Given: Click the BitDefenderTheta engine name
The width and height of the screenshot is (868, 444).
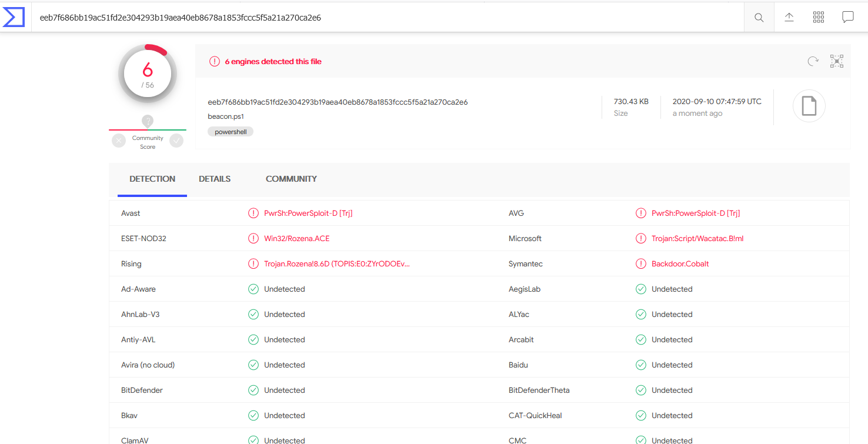Looking at the screenshot, I should (539, 390).
